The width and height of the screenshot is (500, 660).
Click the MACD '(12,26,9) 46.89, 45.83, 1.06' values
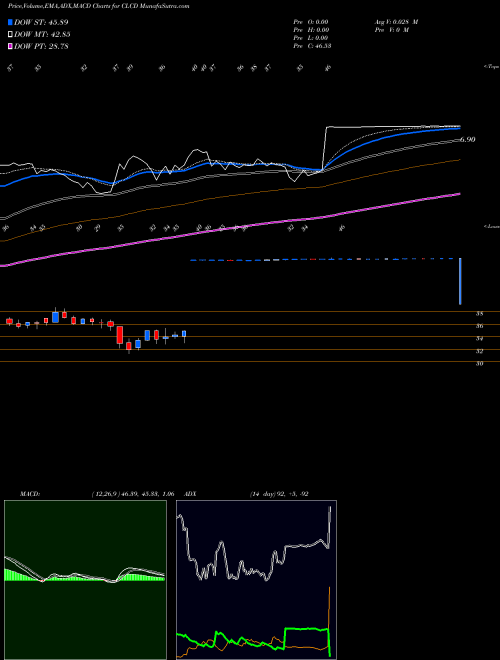[x=133, y=494]
